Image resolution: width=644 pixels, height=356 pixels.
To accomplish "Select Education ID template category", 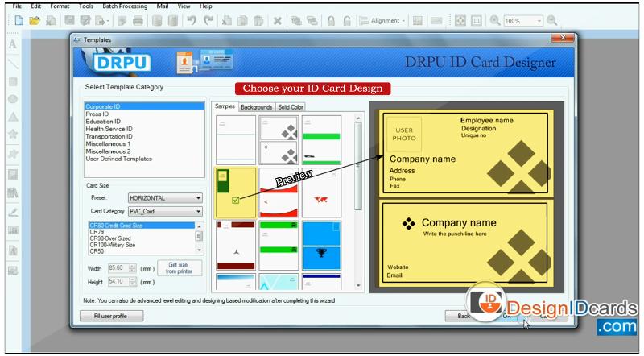I will [103, 122].
